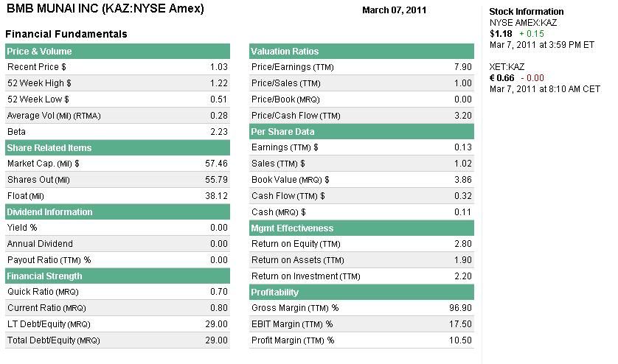The height and width of the screenshot is (364, 618).
Task: Click the XET:KAZ ticker label
Action: click(x=507, y=67)
